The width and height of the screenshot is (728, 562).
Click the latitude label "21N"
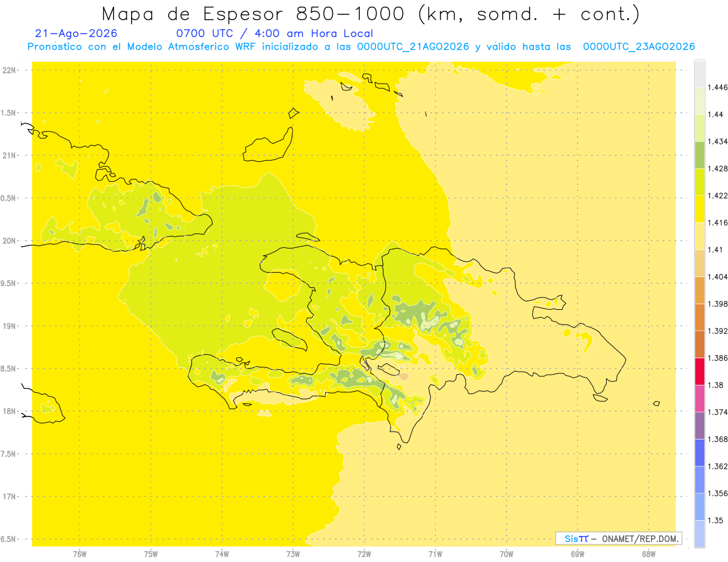tap(9, 155)
